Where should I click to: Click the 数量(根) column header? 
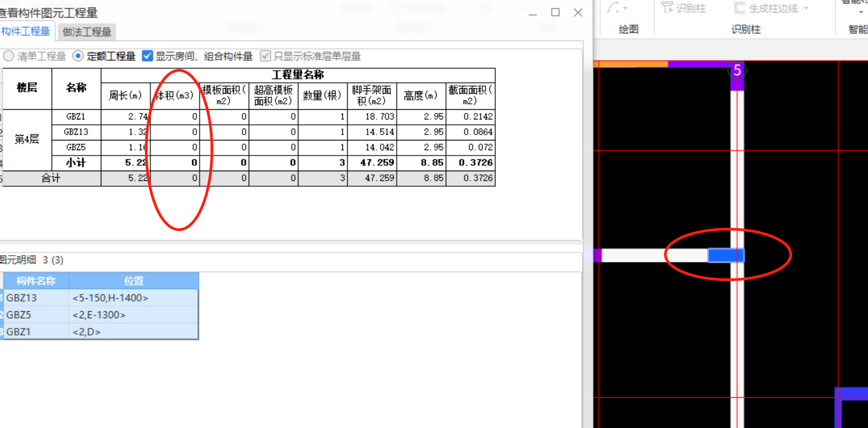pos(322,96)
